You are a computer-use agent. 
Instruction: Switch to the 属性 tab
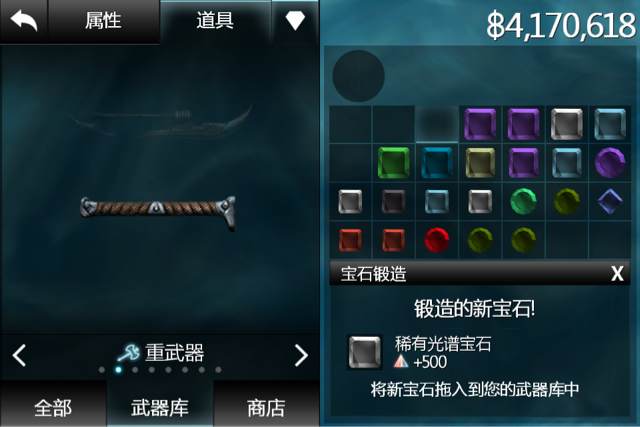(103, 20)
